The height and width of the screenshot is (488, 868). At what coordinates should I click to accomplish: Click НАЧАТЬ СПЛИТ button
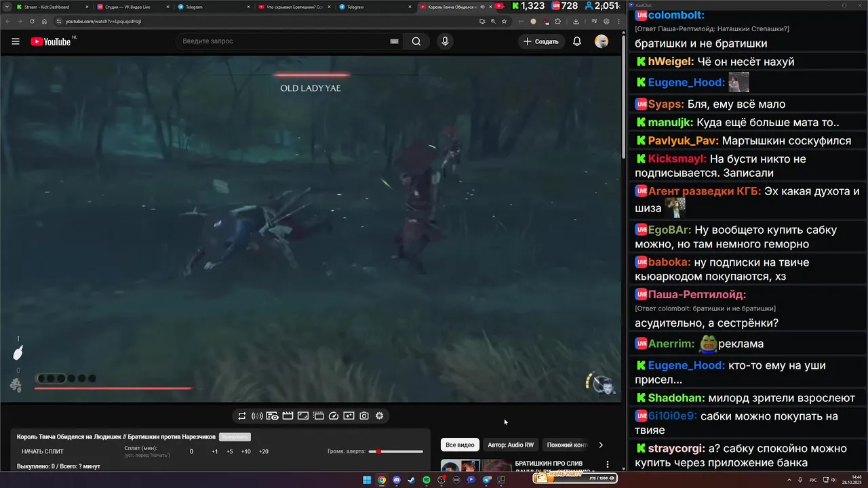point(42,451)
